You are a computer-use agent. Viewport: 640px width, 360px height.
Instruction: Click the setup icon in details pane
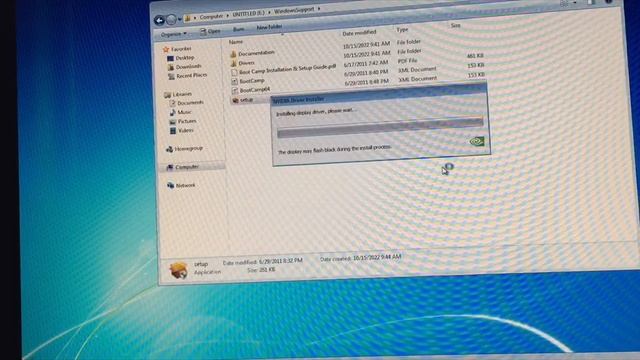click(178, 269)
